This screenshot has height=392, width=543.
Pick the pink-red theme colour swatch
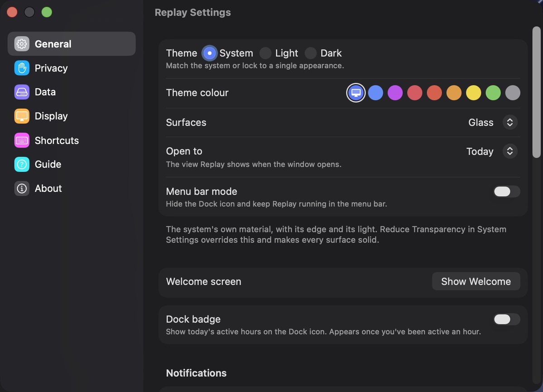(415, 93)
